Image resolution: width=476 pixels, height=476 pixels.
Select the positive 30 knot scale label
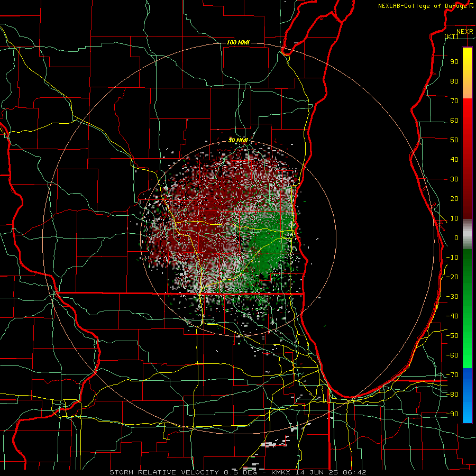(x=454, y=179)
